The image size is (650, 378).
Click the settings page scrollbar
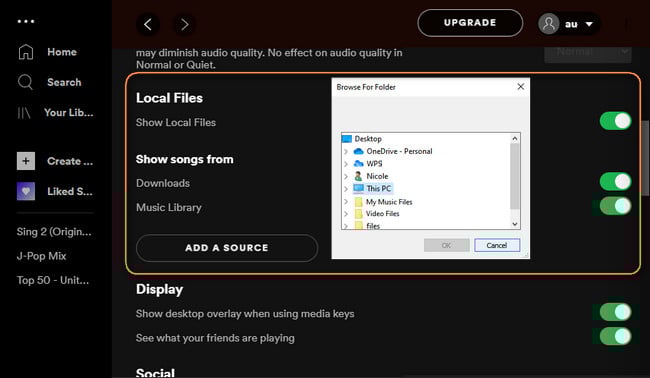[646, 158]
